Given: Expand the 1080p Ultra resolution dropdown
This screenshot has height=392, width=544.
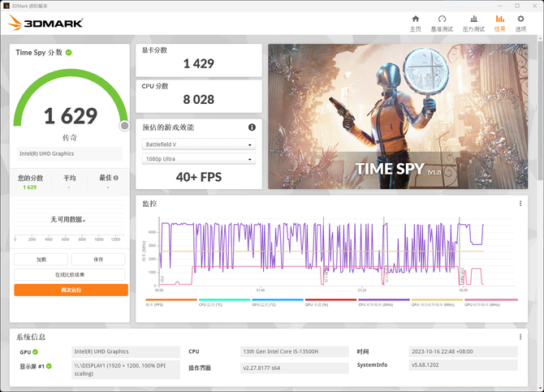Looking at the screenshot, I should pos(199,159).
